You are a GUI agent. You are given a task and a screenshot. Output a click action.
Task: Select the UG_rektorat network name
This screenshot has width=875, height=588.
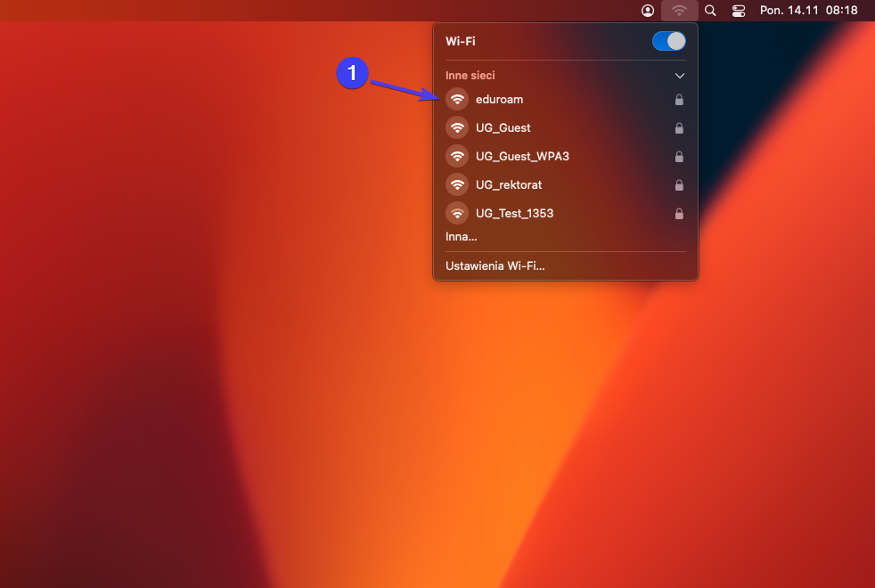coord(509,185)
